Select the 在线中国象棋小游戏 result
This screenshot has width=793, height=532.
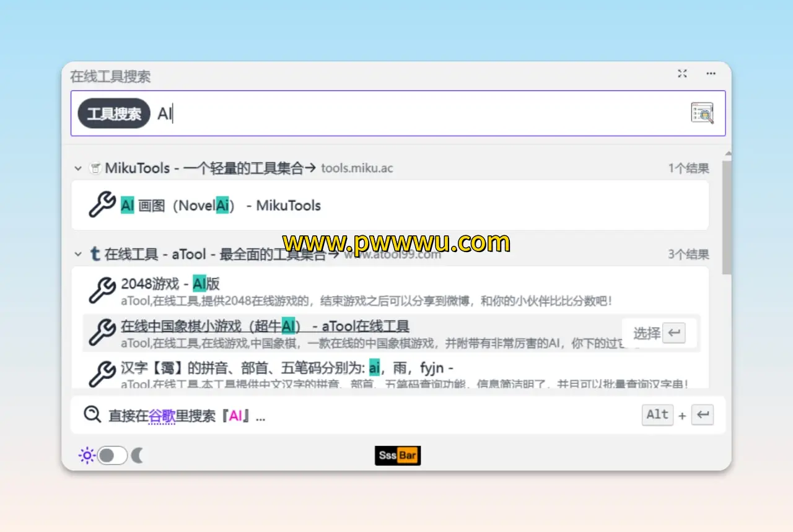pos(265,326)
